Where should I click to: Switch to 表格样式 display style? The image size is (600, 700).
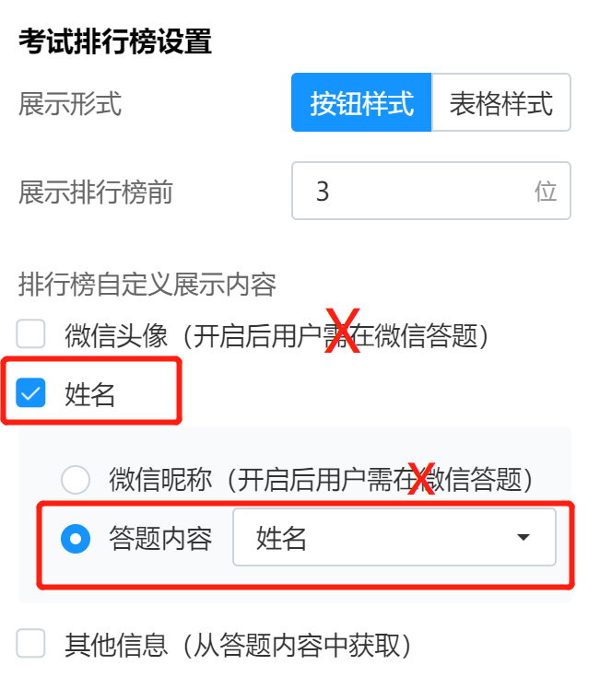[500, 102]
